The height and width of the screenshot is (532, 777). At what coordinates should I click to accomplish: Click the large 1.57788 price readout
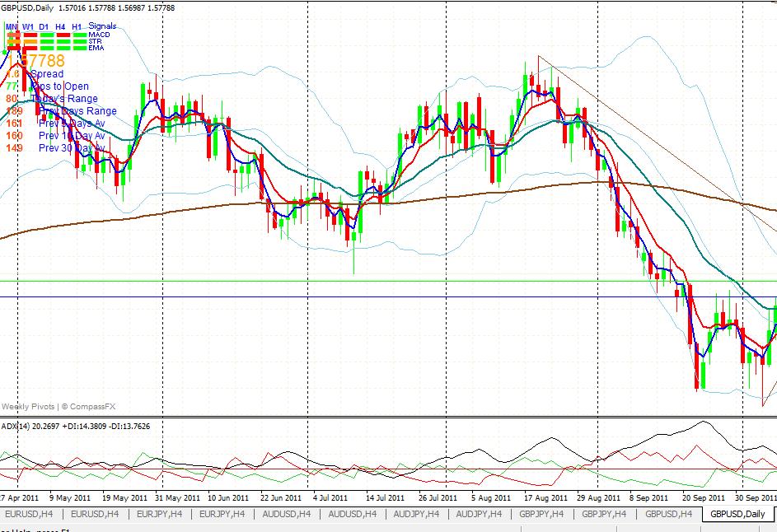(35, 58)
